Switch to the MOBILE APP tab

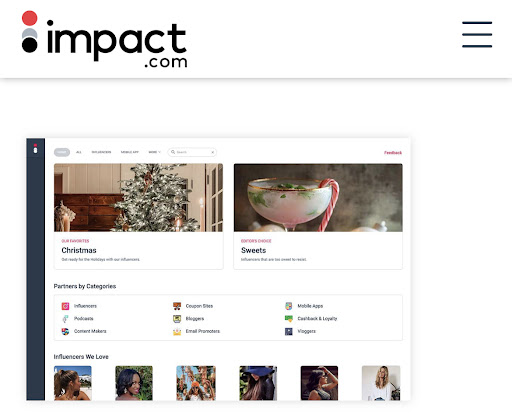click(130, 152)
